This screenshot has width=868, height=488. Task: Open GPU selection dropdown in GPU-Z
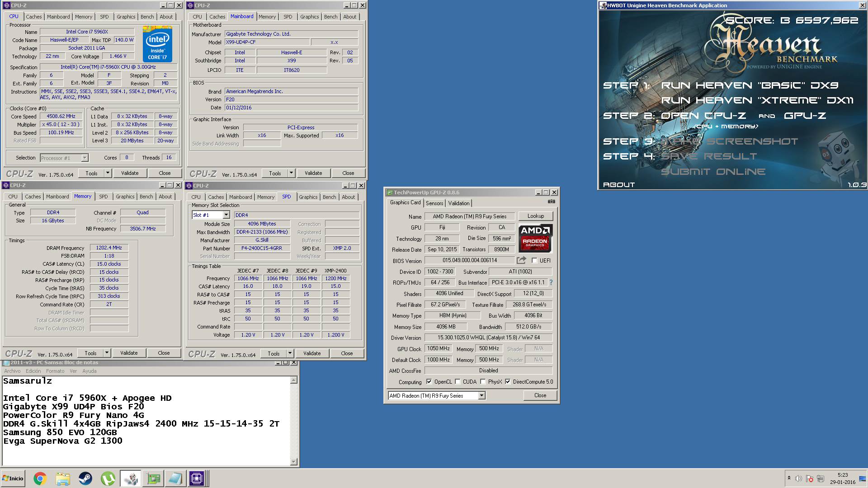(481, 396)
